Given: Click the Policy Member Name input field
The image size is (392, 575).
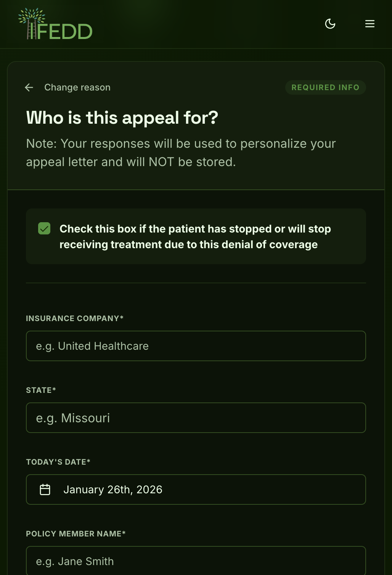Looking at the screenshot, I should click(x=196, y=561).
